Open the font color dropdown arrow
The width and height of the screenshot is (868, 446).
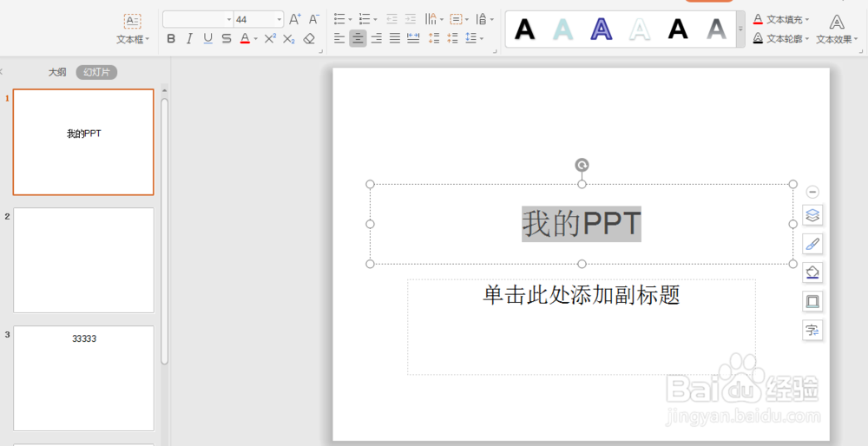point(256,39)
